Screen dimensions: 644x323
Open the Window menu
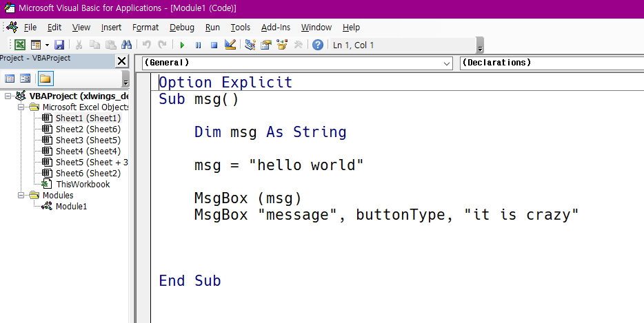pos(316,28)
